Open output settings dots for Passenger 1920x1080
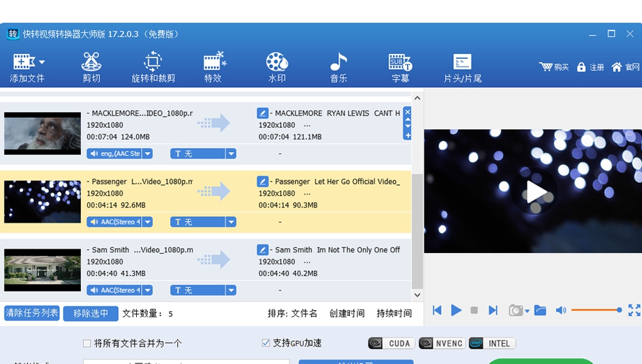Image resolution: width=642 pixels, height=364 pixels. point(307,194)
